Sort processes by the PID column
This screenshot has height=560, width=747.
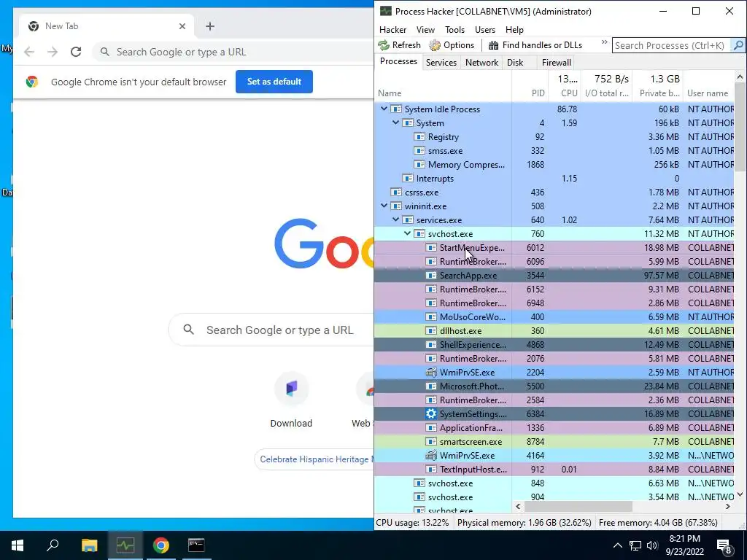[530, 86]
